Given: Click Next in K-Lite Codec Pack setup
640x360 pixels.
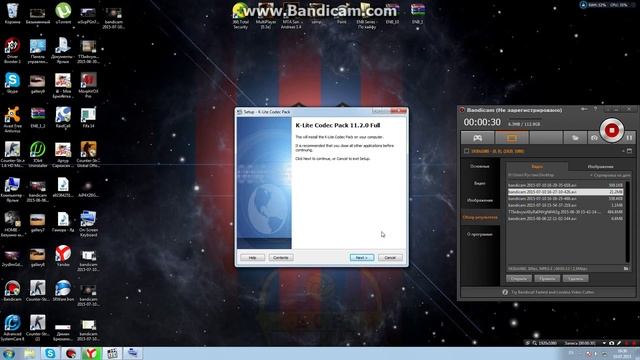Looking at the screenshot, I should [362, 258].
